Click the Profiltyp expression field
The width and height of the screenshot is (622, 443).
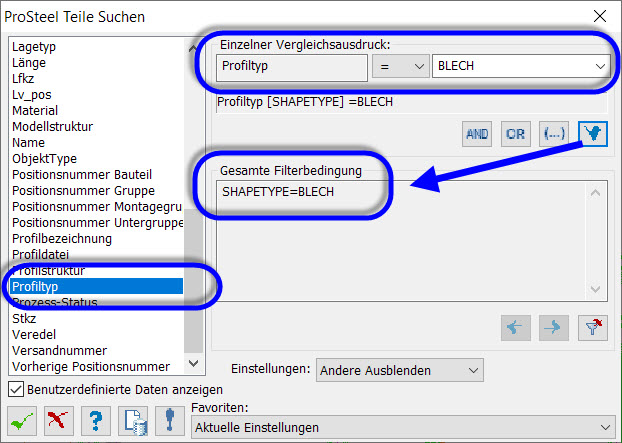292,68
